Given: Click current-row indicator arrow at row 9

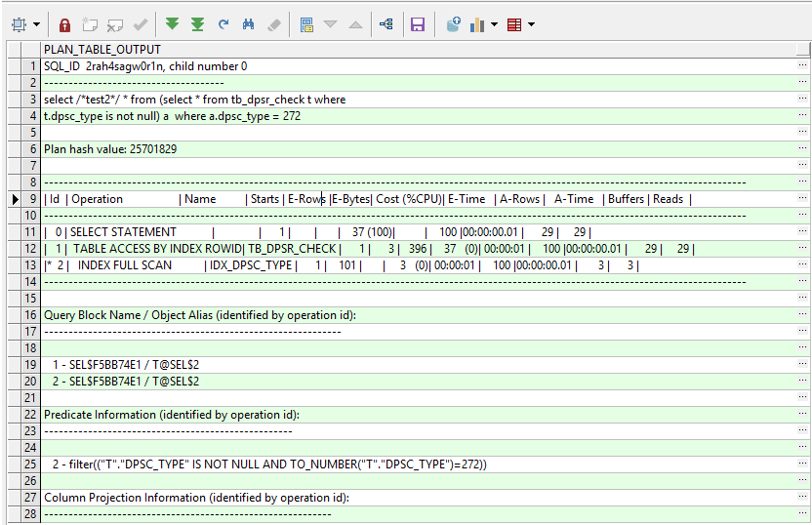Looking at the screenshot, I should [15, 199].
